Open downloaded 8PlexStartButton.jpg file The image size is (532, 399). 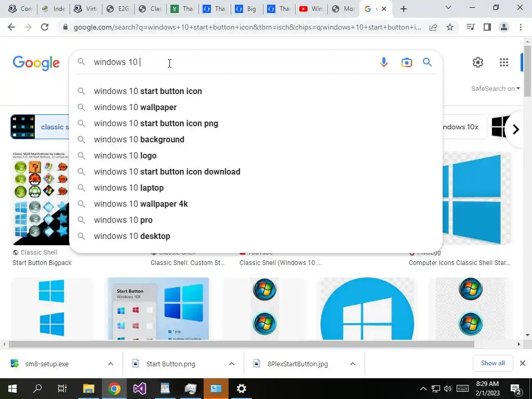click(298, 364)
